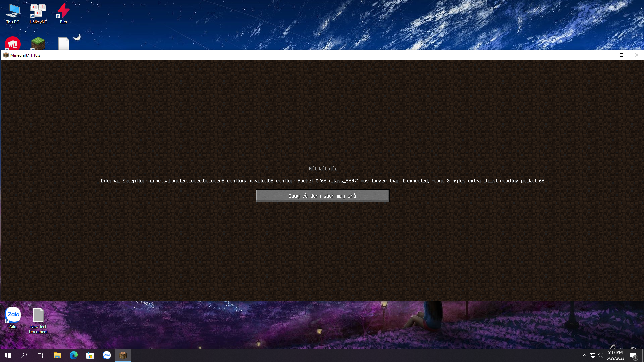Maximize the Minecraft 1.18.2 window
Image resolution: width=644 pixels, height=362 pixels.
pos(621,55)
